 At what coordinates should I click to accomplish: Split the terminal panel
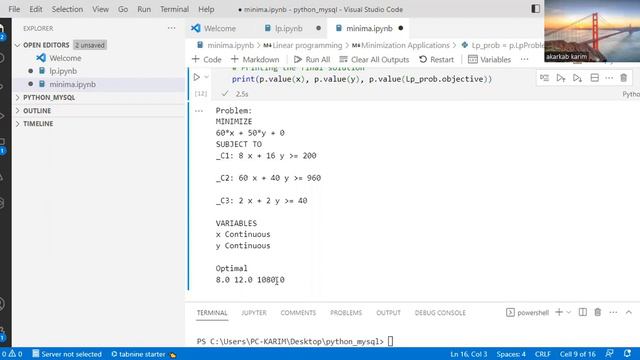click(583, 312)
